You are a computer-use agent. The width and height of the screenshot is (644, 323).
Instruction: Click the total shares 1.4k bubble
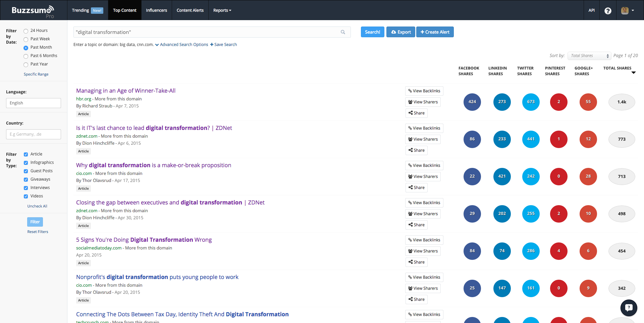(x=622, y=102)
